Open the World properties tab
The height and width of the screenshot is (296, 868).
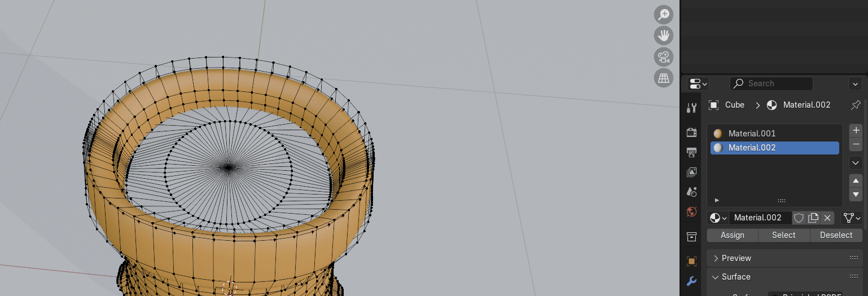pos(691,211)
